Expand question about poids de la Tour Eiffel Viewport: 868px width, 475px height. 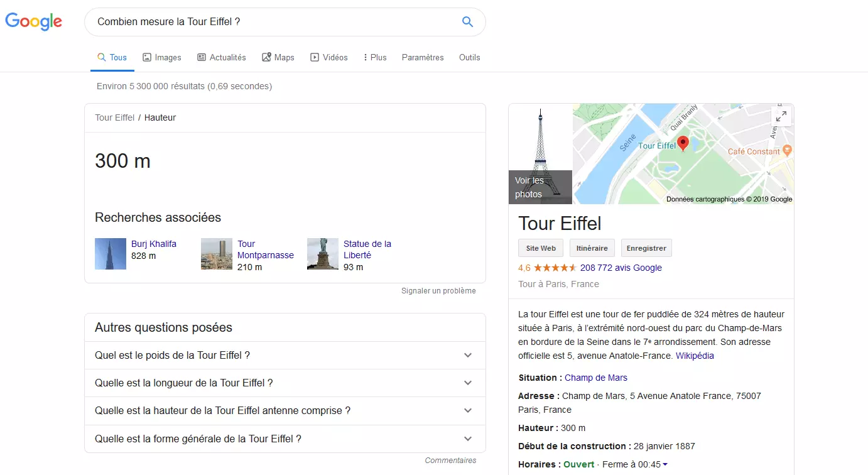click(x=285, y=355)
